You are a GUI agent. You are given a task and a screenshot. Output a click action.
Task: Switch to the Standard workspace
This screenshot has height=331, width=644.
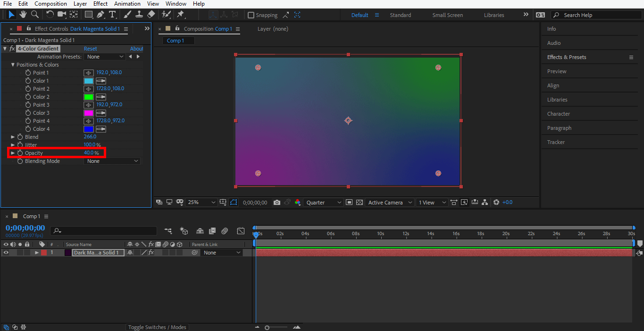(x=400, y=15)
